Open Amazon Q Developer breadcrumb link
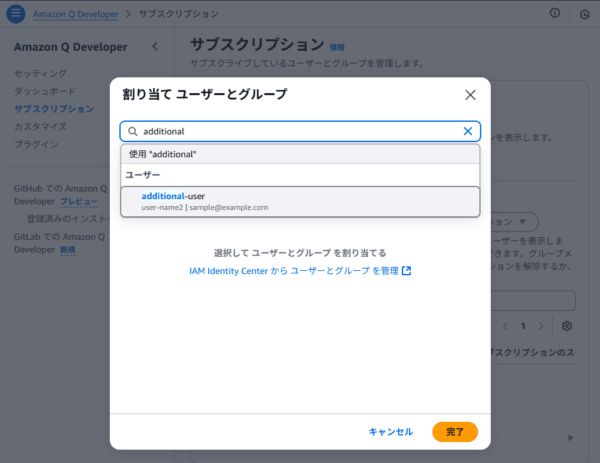600x463 pixels. coord(75,14)
